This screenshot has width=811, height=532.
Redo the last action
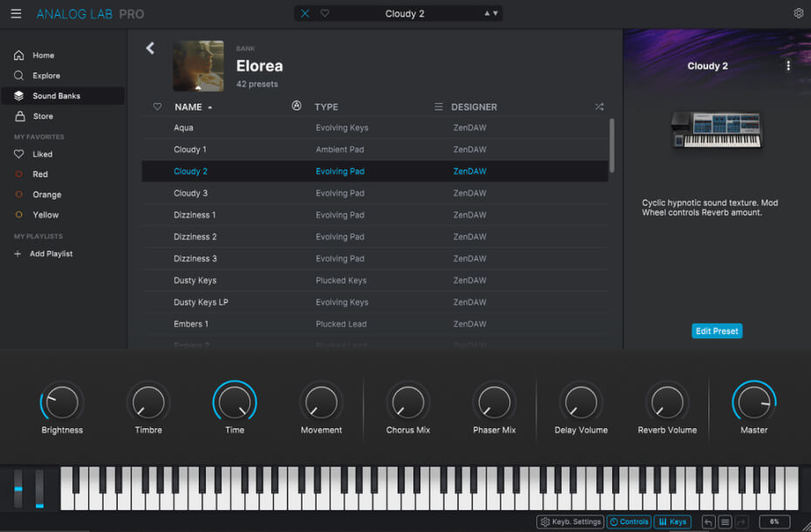pos(742,522)
